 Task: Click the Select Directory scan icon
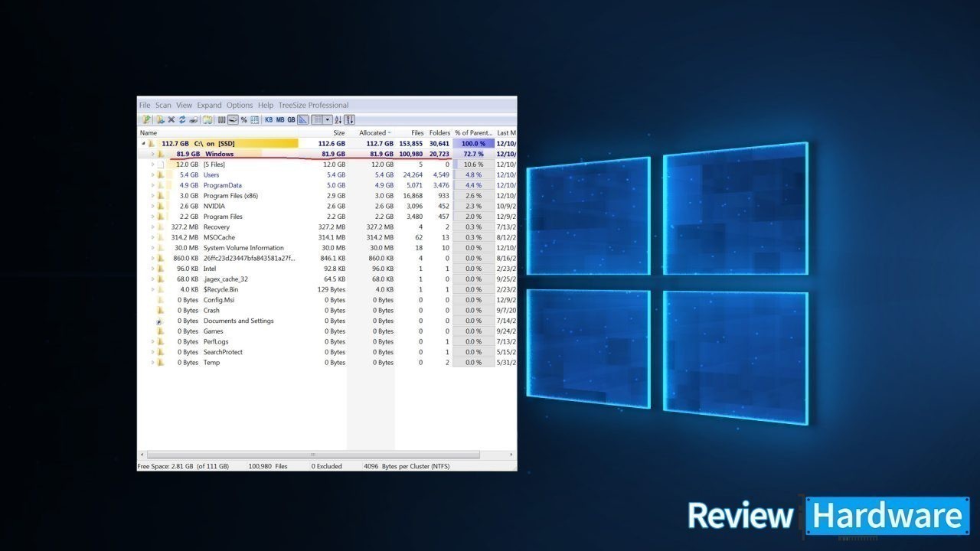point(145,119)
